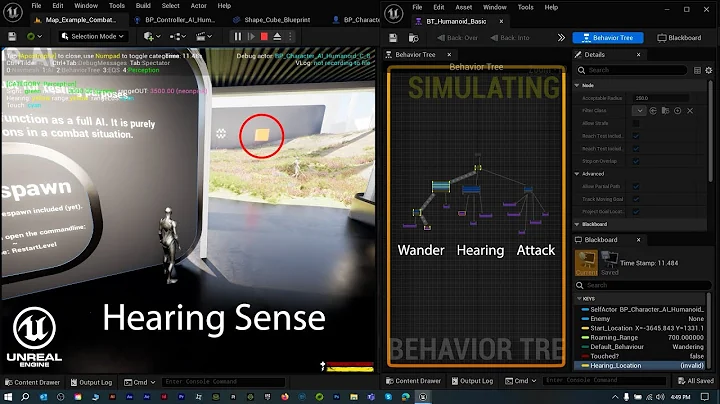Select the Roaming_Range blackboard key

click(642, 337)
